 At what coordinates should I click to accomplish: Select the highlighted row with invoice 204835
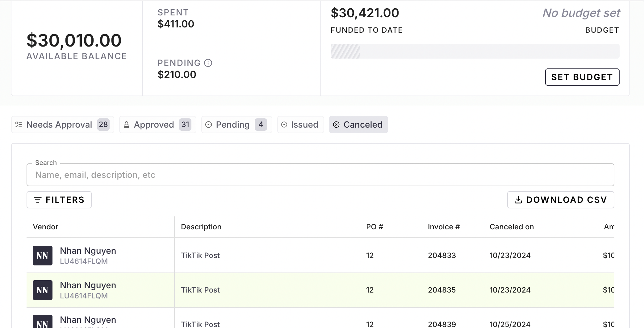pos(320,290)
